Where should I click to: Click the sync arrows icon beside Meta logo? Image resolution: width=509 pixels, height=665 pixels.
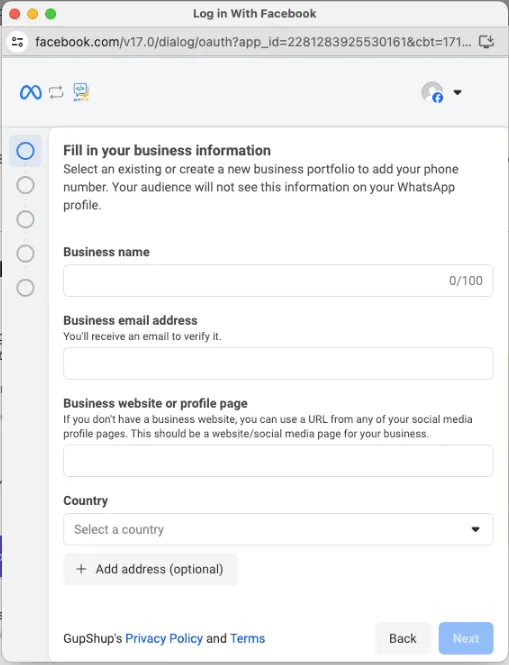point(56,92)
